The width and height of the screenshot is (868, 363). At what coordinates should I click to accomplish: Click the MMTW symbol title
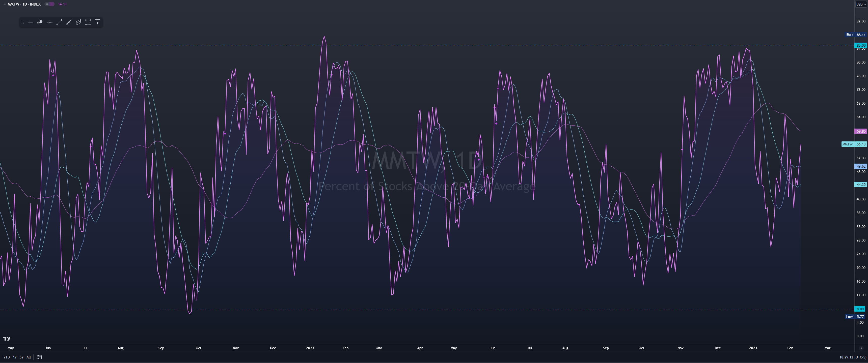pyautogui.click(x=13, y=4)
